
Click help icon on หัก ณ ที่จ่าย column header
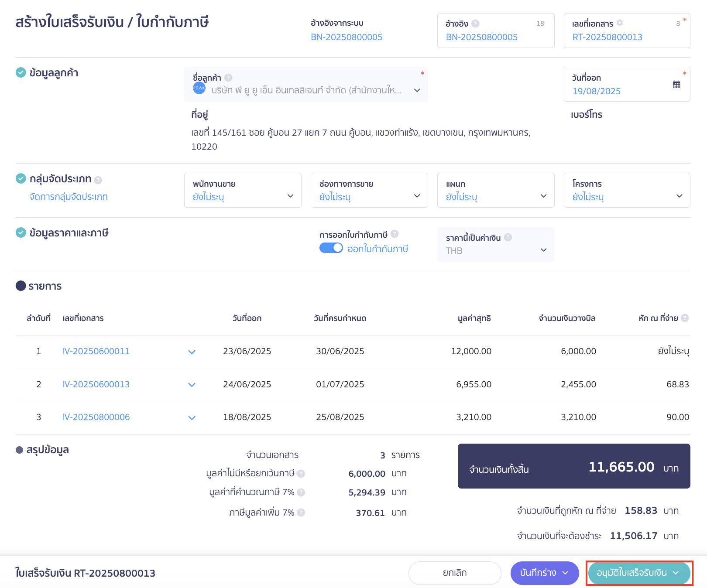tap(684, 318)
